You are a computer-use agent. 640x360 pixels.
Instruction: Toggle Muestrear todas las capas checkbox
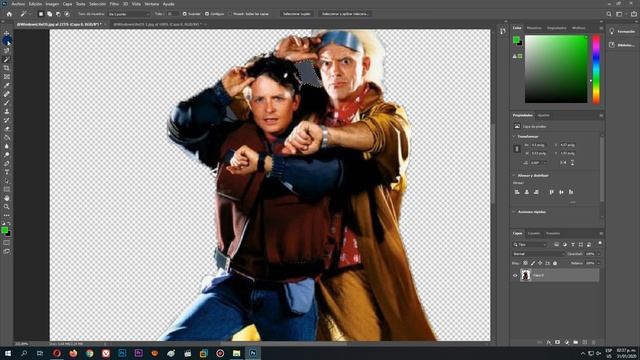pos(229,14)
